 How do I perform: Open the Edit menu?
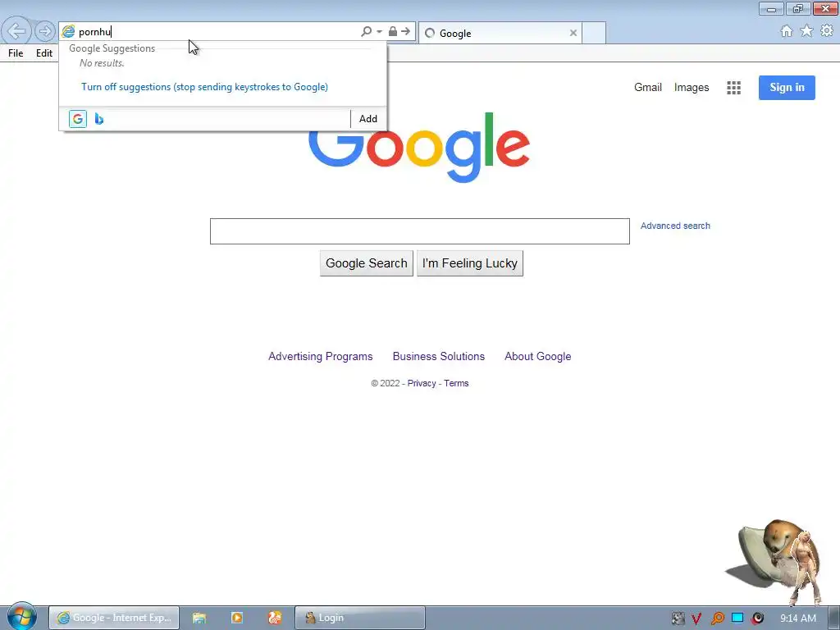click(44, 53)
